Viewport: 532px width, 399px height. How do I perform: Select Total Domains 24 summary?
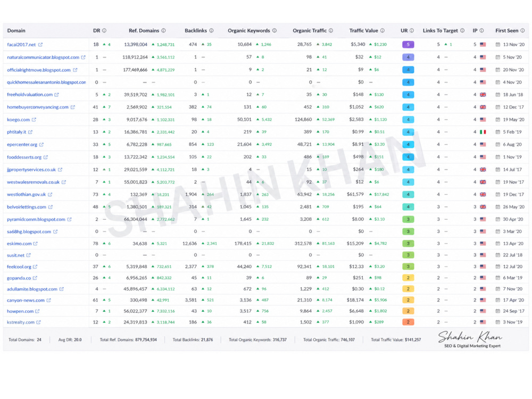[x=25, y=339]
